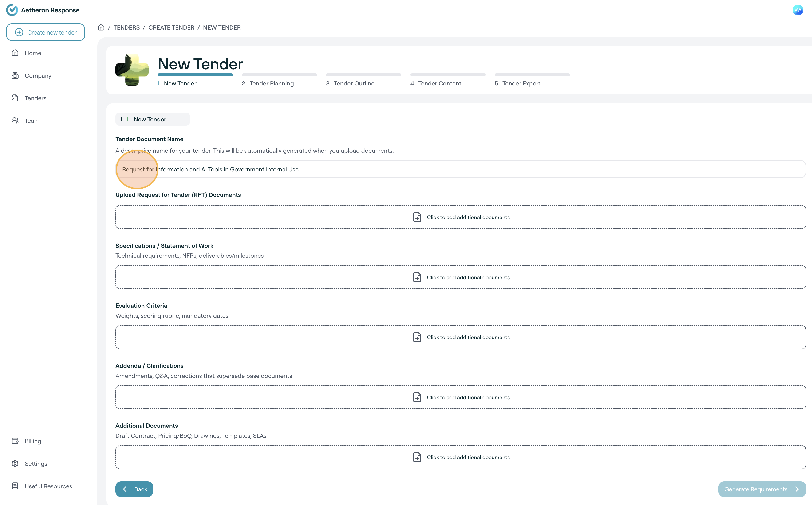This screenshot has height=505, width=812.
Task: Open Useful Resources in sidebar
Action: click(48, 486)
